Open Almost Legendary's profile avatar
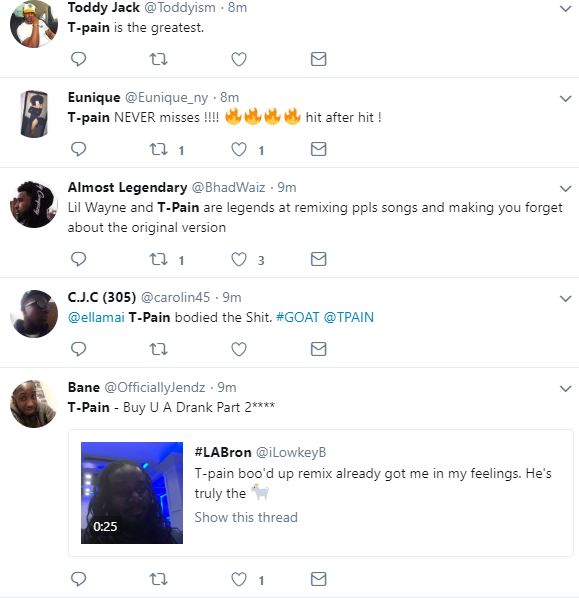 [x=34, y=204]
